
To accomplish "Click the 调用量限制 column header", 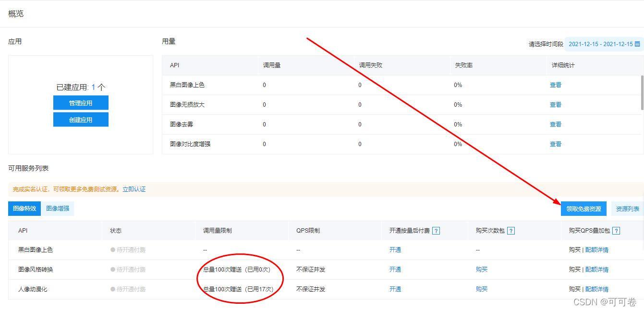I will tap(218, 231).
